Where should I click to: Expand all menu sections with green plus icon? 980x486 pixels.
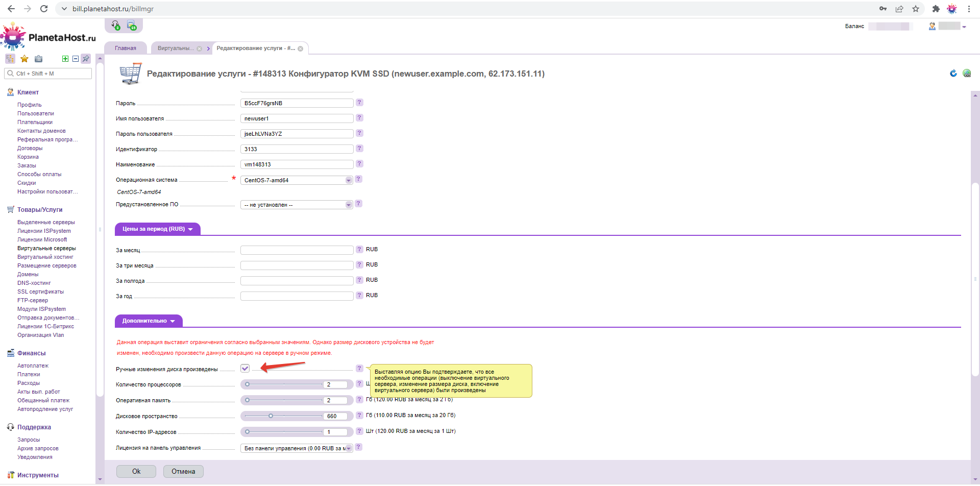[x=65, y=59]
